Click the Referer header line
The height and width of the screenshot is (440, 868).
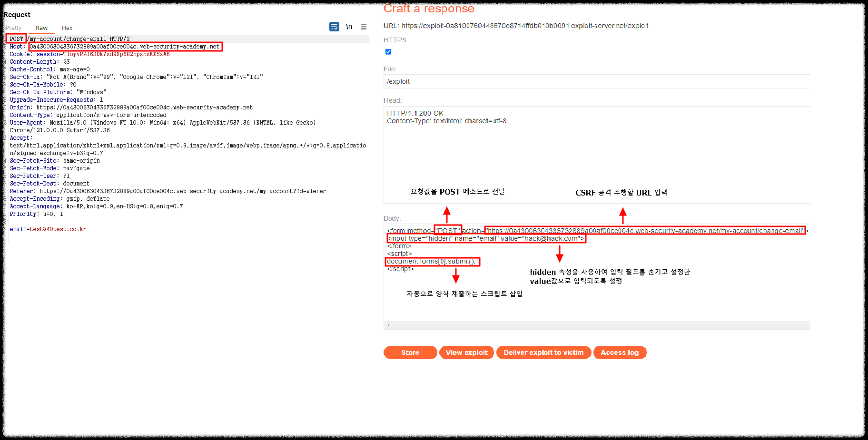point(168,191)
